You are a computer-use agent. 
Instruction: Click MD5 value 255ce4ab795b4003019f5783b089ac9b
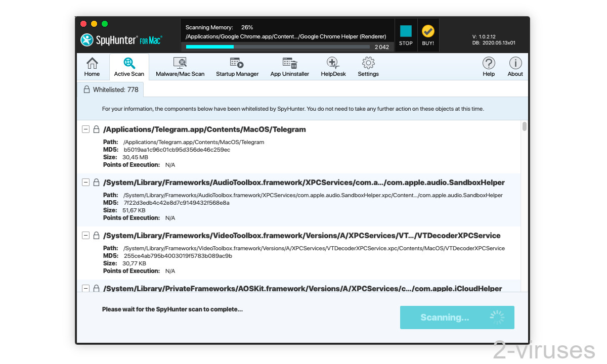coord(178,256)
